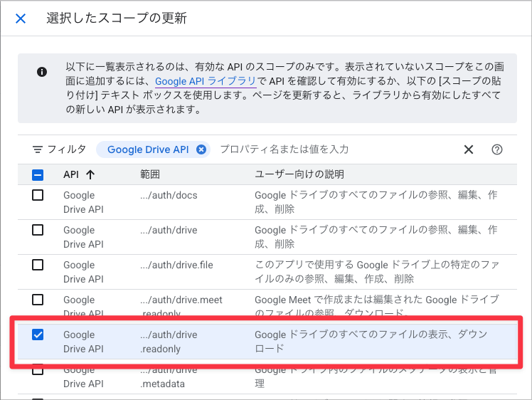Viewport: 532px width, 400px height.
Task: Uncheck the .../auth/drive.readonly scope checkbox
Action: pyautogui.click(x=38, y=335)
